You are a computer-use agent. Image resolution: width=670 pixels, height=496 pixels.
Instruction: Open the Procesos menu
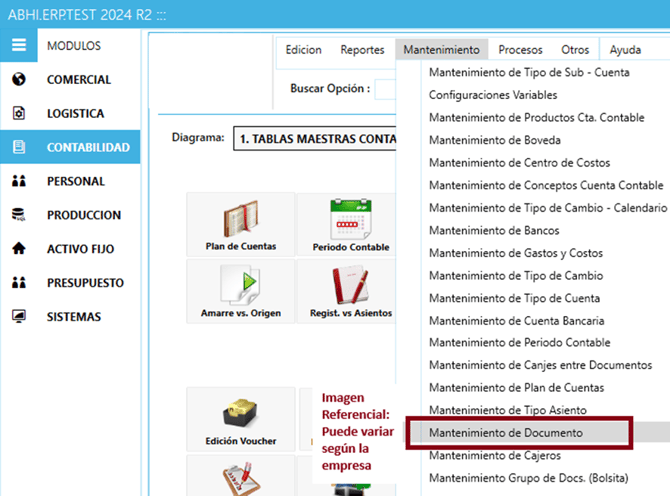tap(520, 50)
